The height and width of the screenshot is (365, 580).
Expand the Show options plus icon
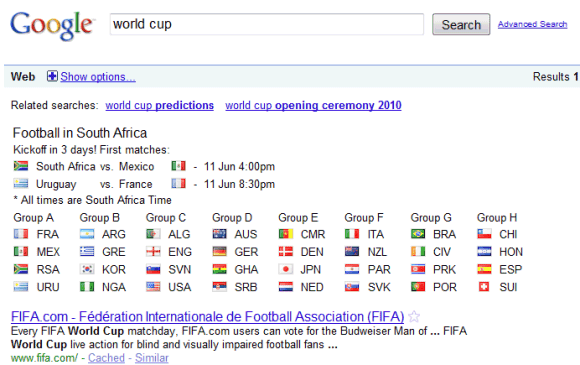(52, 76)
